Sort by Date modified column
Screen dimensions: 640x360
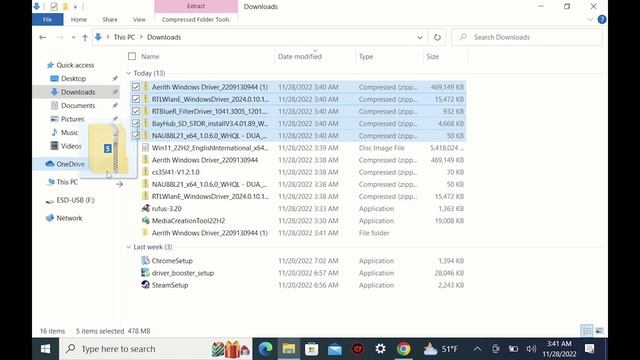coord(300,57)
